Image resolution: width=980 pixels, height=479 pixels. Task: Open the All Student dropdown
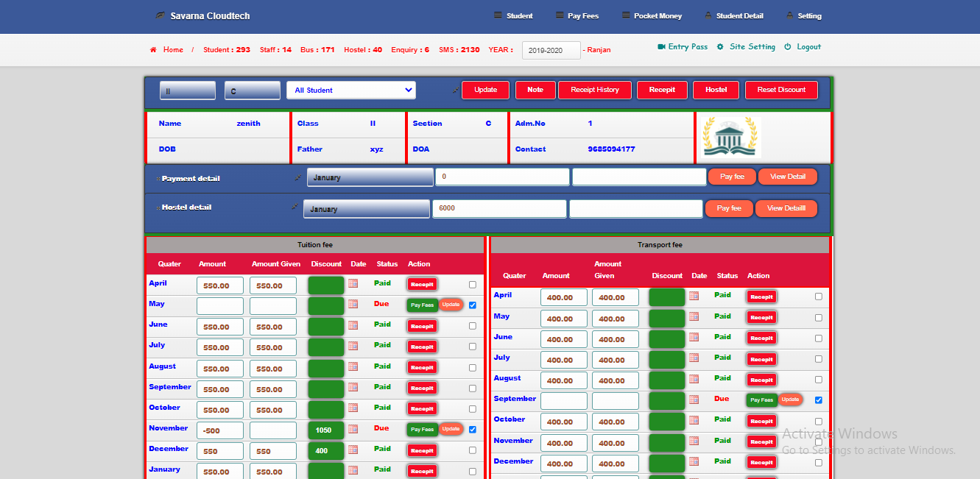[350, 90]
